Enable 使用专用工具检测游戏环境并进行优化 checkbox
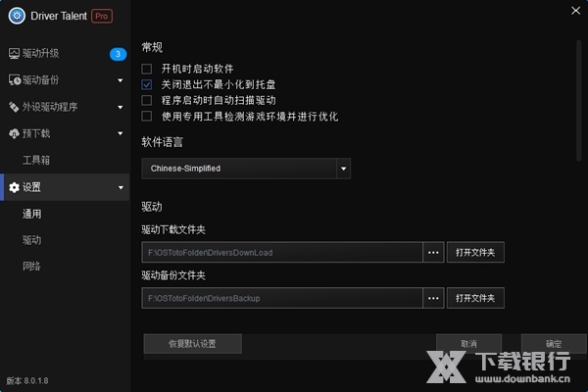This screenshot has width=588, height=392. [x=147, y=116]
